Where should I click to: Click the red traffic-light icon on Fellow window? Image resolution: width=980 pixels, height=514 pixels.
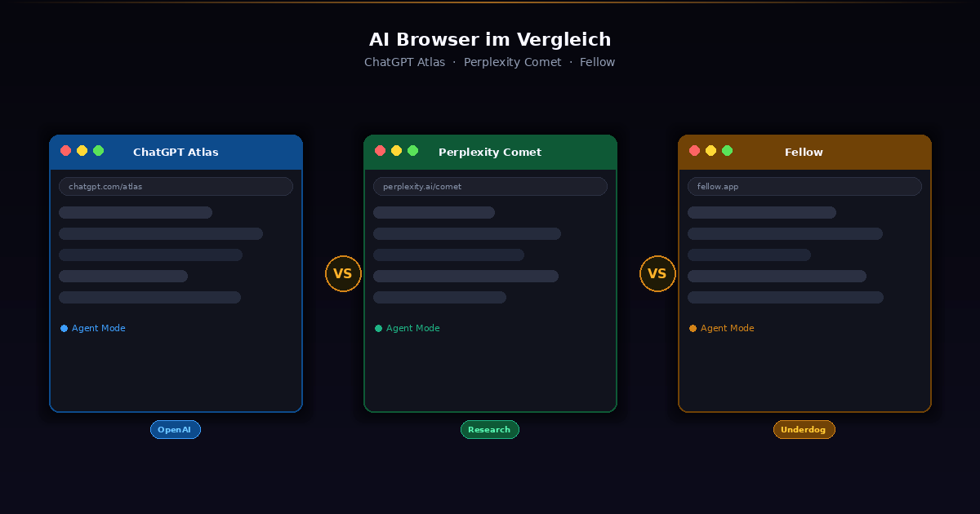694,150
